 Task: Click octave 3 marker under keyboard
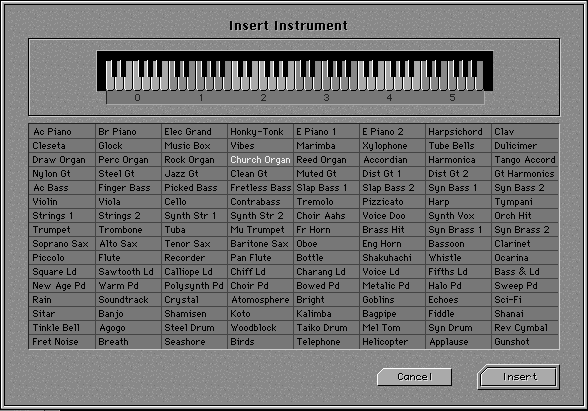[326, 98]
